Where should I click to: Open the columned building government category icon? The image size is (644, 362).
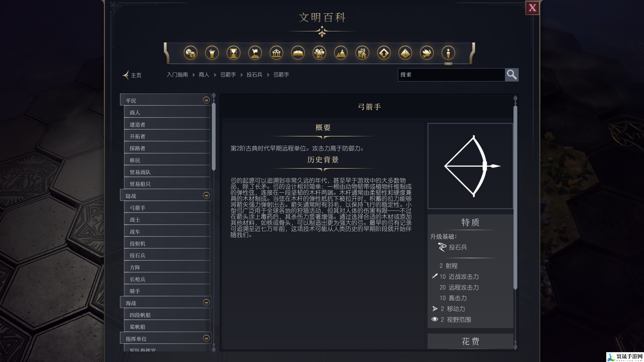tap(276, 53)
